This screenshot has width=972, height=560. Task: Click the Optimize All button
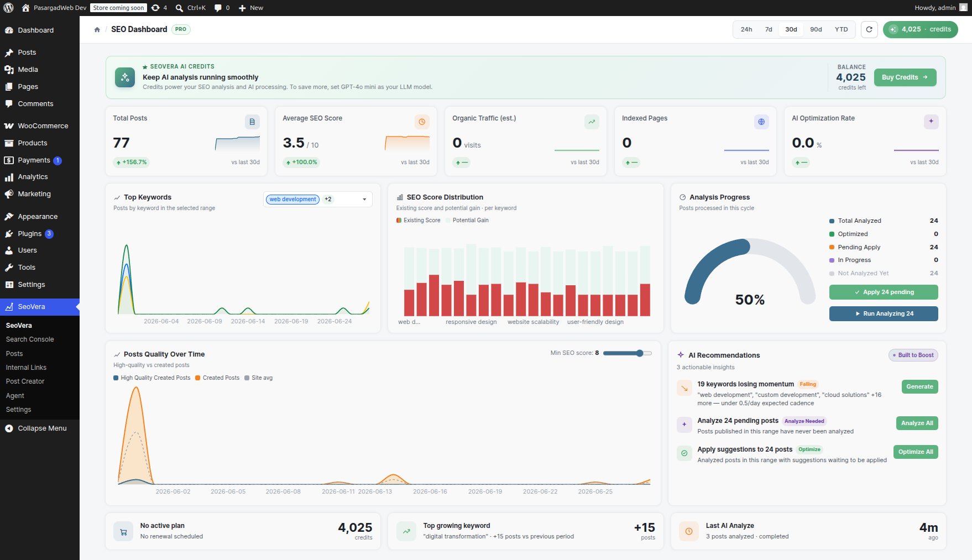(x=916, y=452)
